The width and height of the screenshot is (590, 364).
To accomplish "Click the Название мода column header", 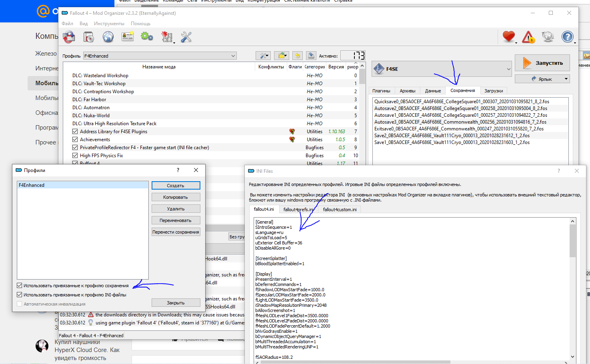I will [159, 67].
